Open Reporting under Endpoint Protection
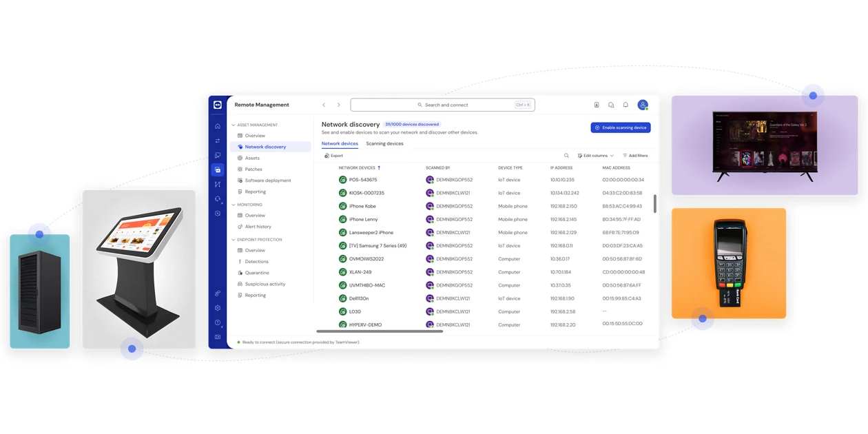The width and height of the screenshot is (868, 434). tap(256, 295)
